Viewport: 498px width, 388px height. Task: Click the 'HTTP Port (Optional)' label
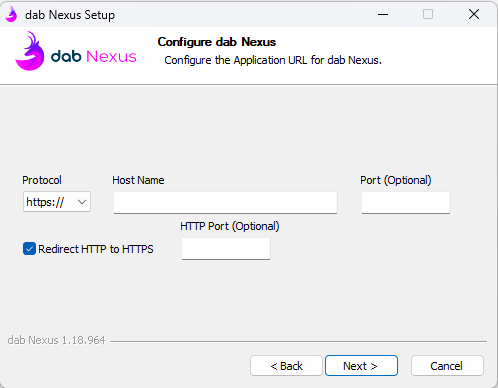click(230, 226)
